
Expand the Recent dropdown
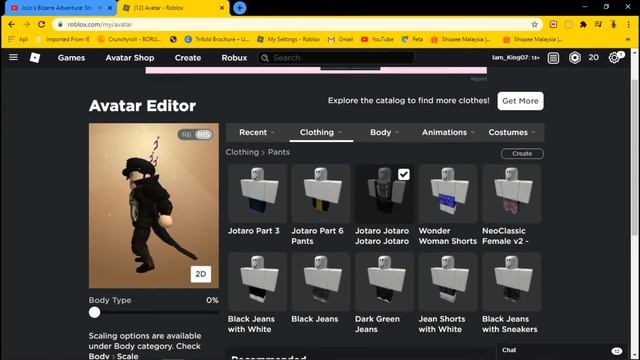pyautogui.click(x=257, y=132)
